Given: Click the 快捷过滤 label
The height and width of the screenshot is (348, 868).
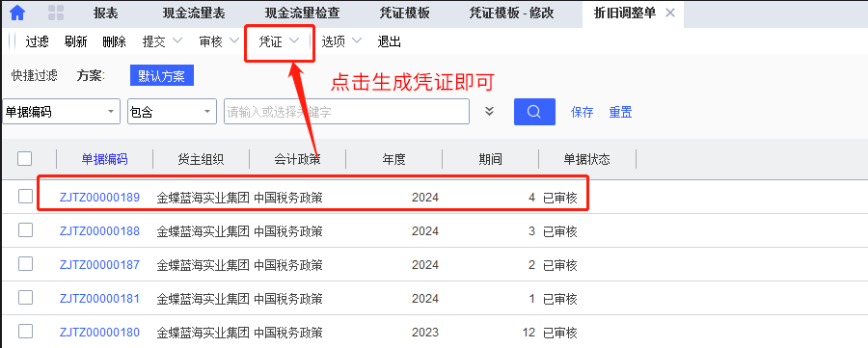Looking at the screenshot, I should pyautogui.click(x=35, y=76).
